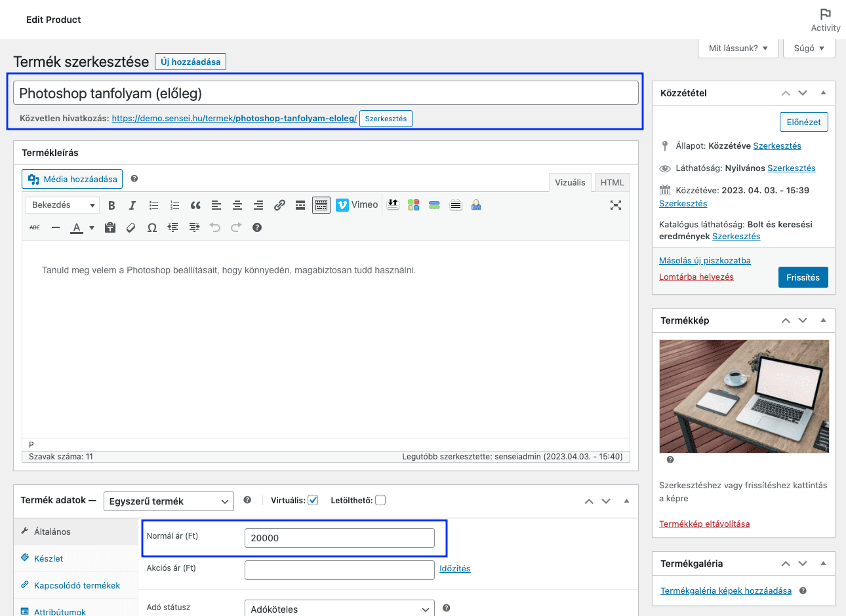The image size is (846, 616).
Task: Decrease the paragraph indent
Action: click(173, 227)
